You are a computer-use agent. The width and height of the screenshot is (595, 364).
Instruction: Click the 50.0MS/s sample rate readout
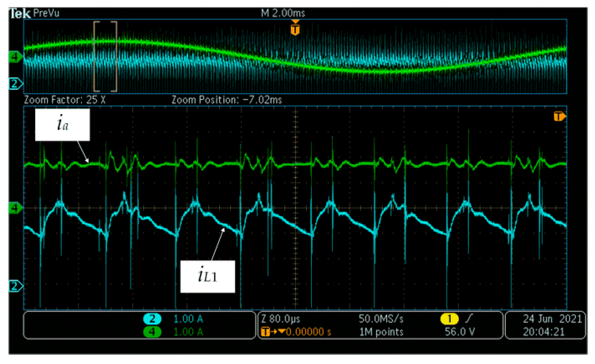click(x=381, y=319)
